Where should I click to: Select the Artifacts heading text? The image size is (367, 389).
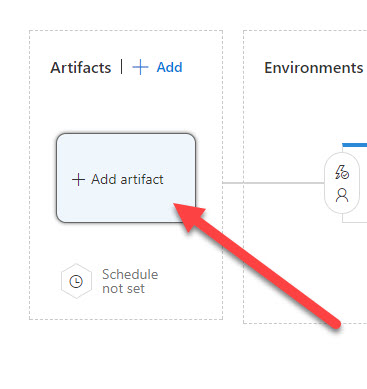click(x=81, y=68)
